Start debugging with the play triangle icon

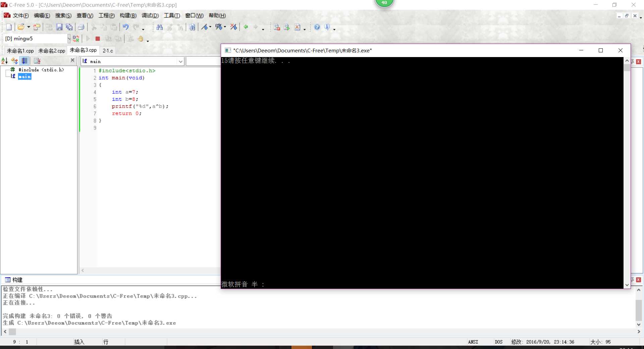[88, 39]
